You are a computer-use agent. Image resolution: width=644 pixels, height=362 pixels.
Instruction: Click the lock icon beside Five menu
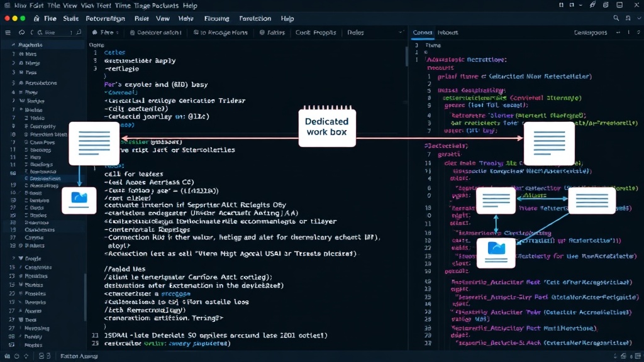coord(36,18)
